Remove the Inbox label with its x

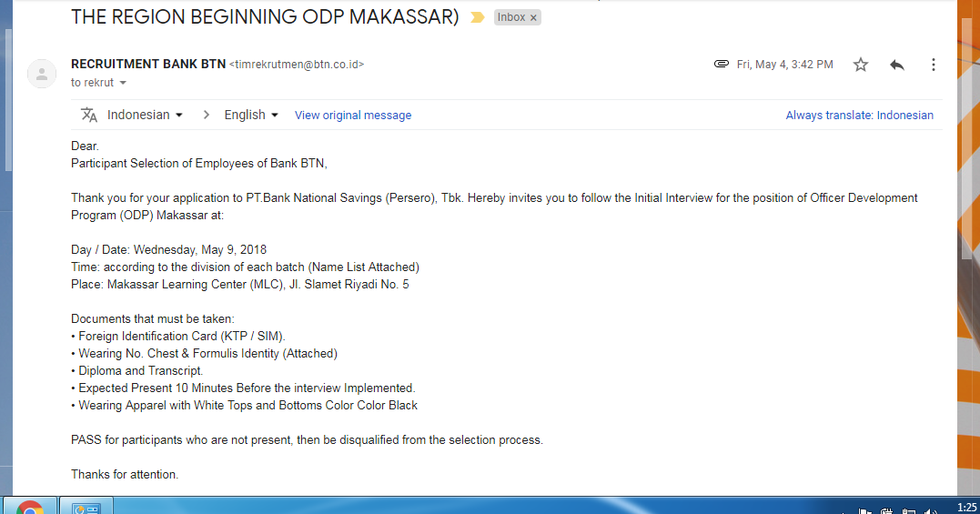pyautogui.click(x=533, y=17)
